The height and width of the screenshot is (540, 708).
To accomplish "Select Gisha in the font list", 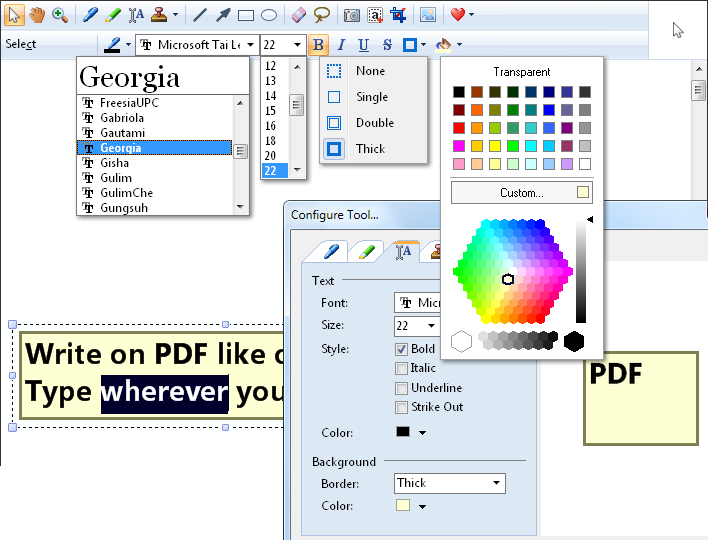I will [x=114, y=163].
